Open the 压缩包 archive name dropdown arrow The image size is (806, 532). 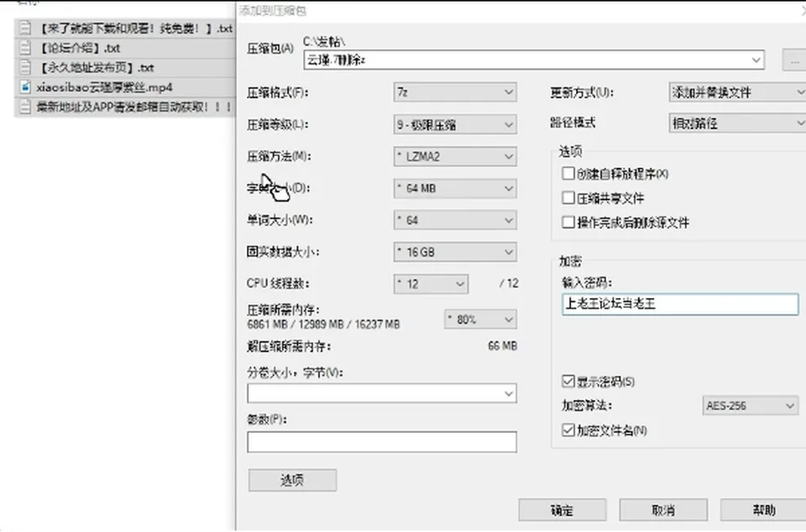[x=756, y=60]
